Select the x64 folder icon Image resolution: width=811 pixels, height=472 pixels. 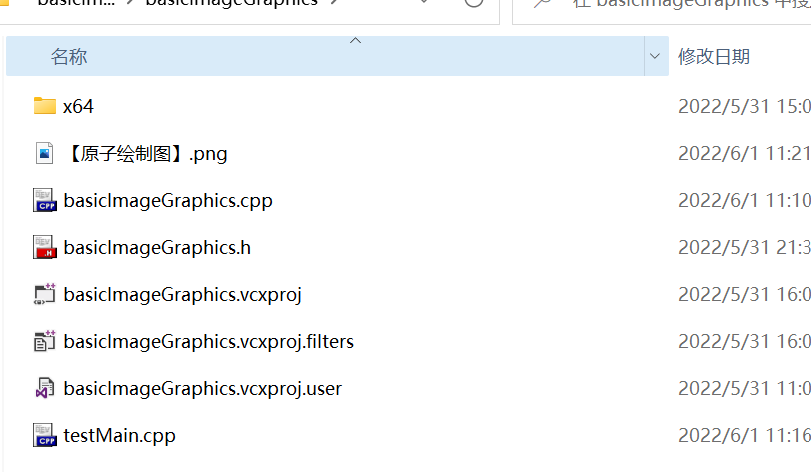[44, 106]
